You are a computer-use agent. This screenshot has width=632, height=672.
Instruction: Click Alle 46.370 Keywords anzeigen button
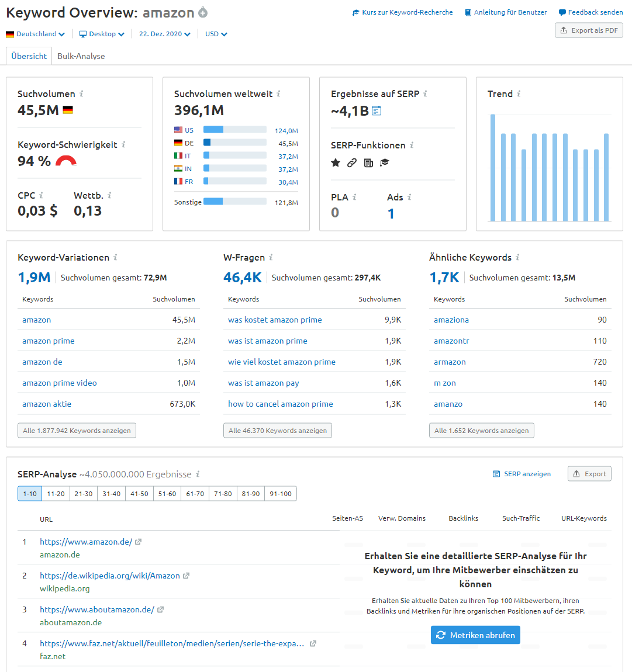pyautogui.click(x=277, y=430)
